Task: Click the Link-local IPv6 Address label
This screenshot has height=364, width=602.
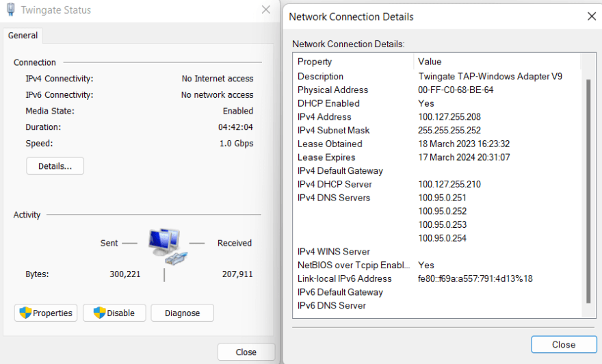Action: coord(344,278)
